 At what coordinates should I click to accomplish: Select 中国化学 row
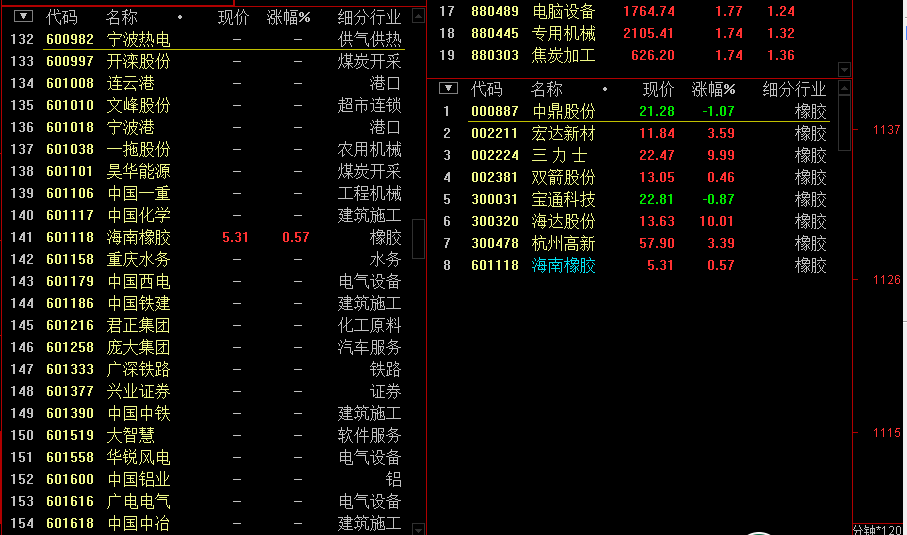[x=207, y=215]
